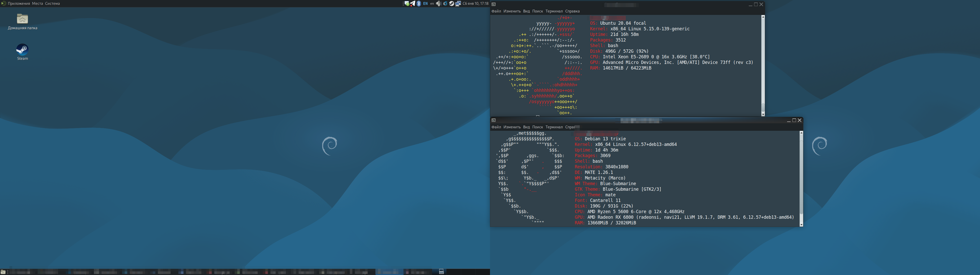The width and height of the screenshot is (980, 275).
Task: Open the network connections tray icon
Action: pyautogui.click(x=458, y=3)
